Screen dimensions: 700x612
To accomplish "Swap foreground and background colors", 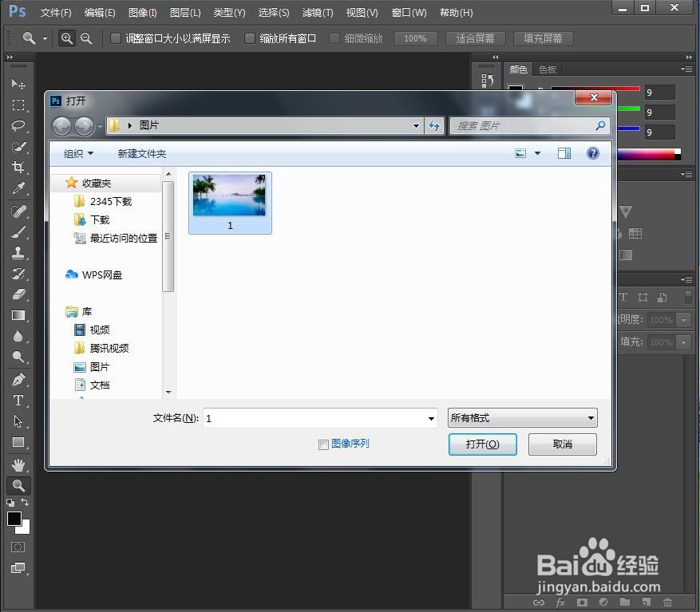I will pos(25,502).
